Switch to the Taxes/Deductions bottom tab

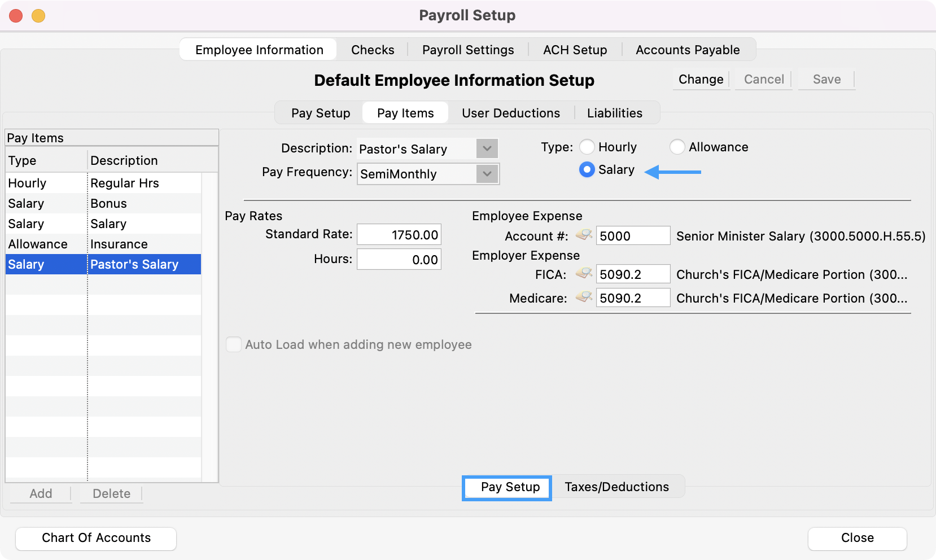(616, 487)
